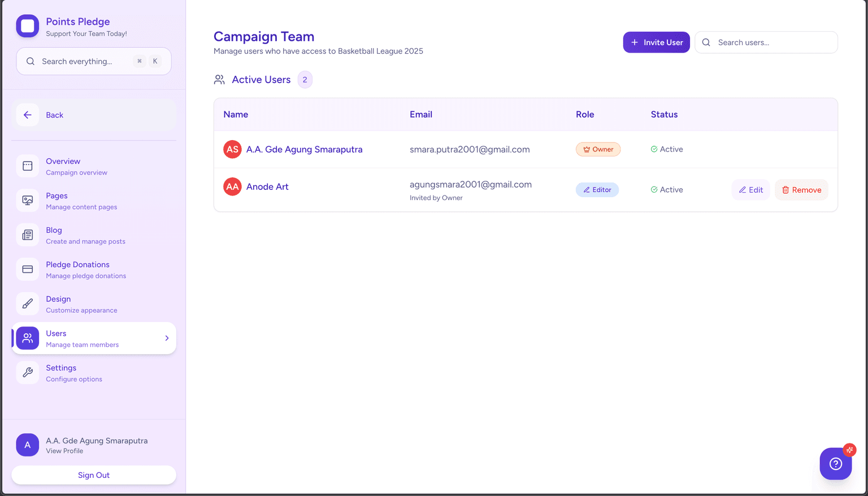Remove Anode Art from the team
This screenshot has width=868, height=496.
pyautogui.click(x=801, y=190)
